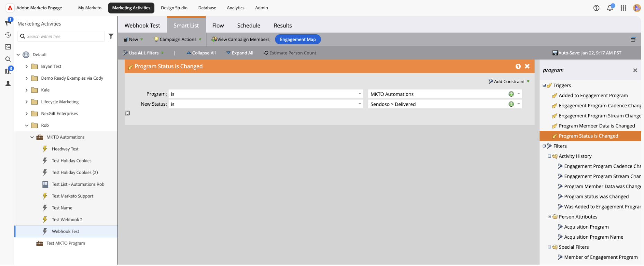Click the window restore icon in toolbar
Screen dimensions: 644x266
click(x=633, y=39)
